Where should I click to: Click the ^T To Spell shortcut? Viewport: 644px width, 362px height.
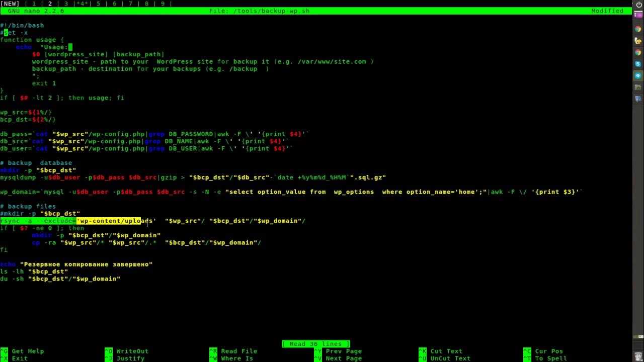pyautogui.click(x=545, y=358)
